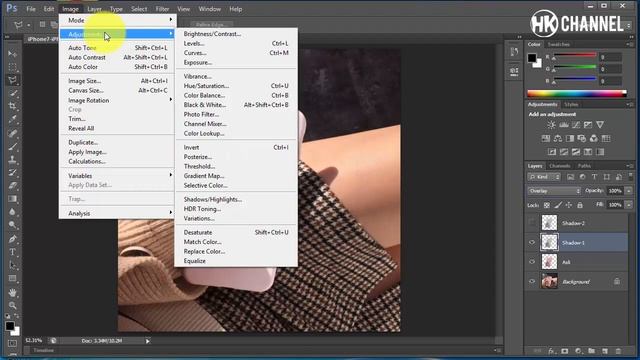Add a Brightness/Contrast adjustment via sun icon
640x360 pixels.
click(x=551, y=125)
